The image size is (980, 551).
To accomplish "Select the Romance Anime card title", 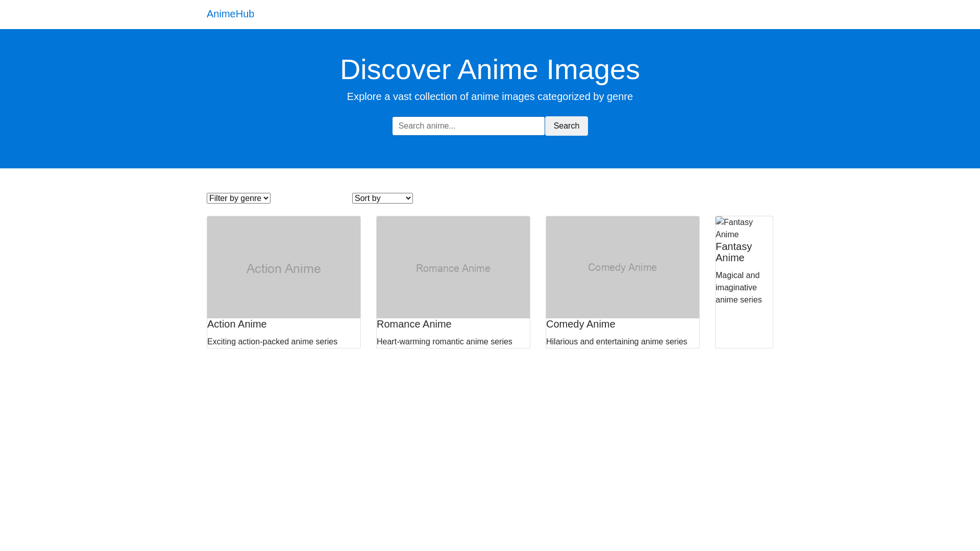I will [414, 324].
